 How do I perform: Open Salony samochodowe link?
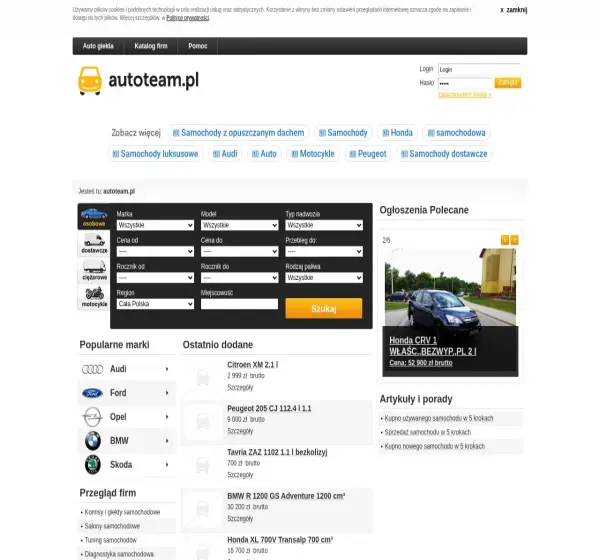pyautogui.click(x=112, y=526)
